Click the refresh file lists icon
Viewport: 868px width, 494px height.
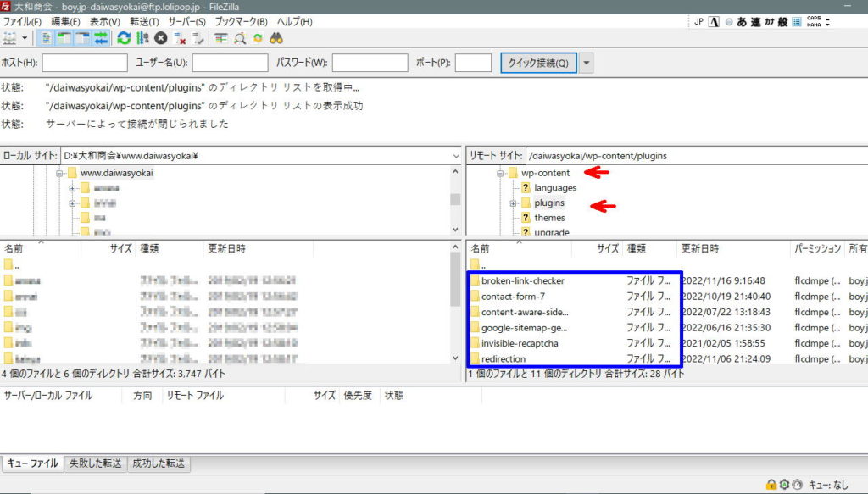124,38
